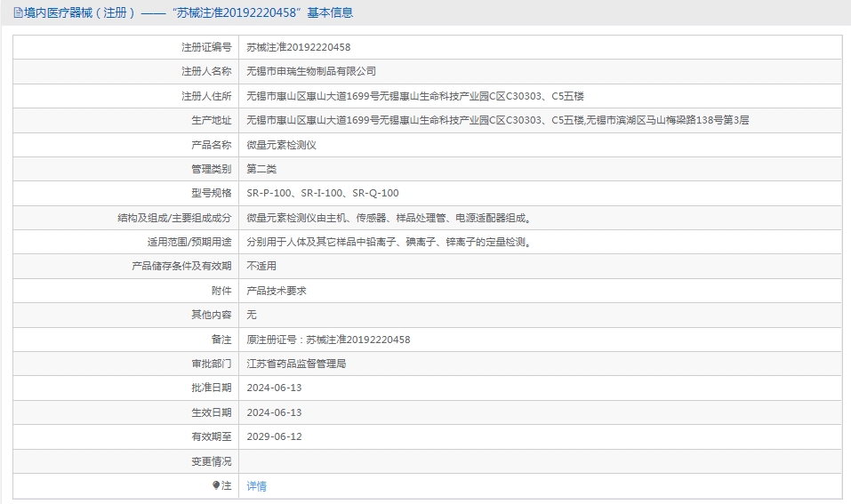This screenshot has width=851, height=504.
Task: Click the 变更情况 label
Action: click(x=211, y=461)
